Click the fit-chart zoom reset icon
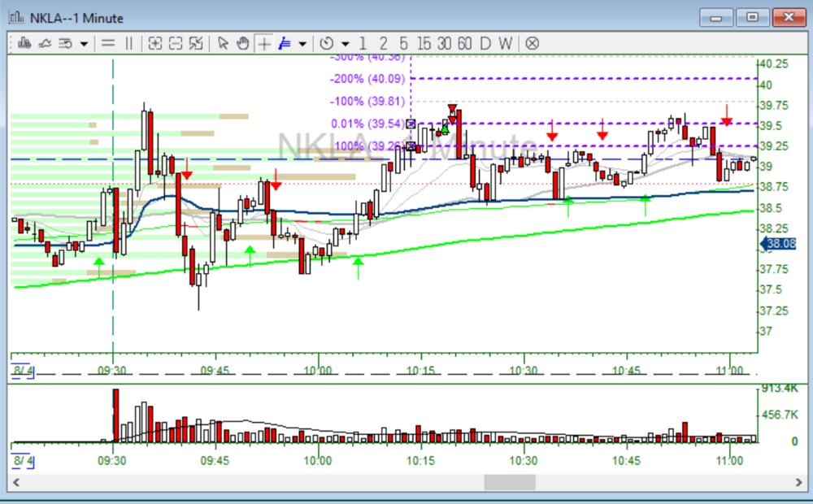Viewport: 813px width, 504px height. click(196, 43)
